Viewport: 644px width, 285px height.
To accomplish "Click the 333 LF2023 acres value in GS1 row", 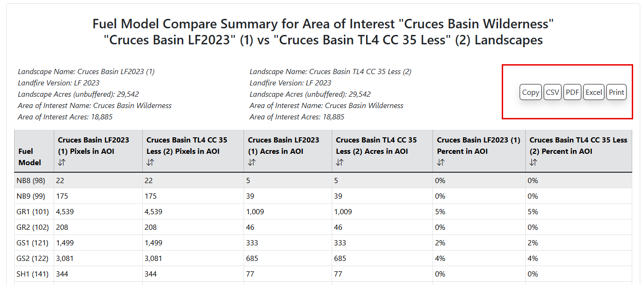I will pyautogui.click(x=252, y=243).
